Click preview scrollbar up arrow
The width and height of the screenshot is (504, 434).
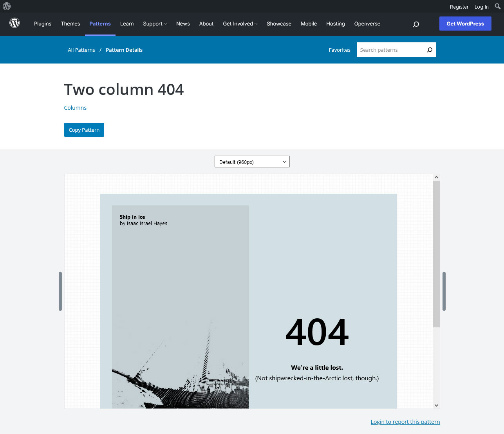point(436,177)
